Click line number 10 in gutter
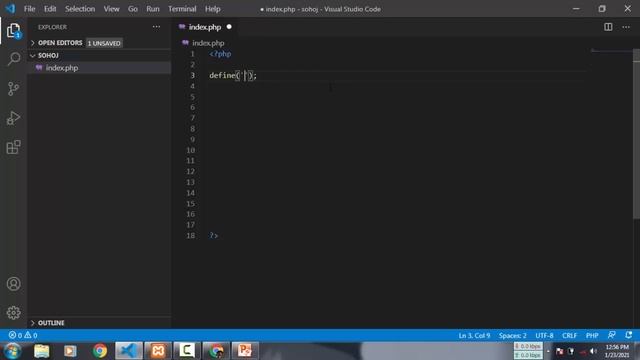The image size is (640, 360). tap(191, 150)
